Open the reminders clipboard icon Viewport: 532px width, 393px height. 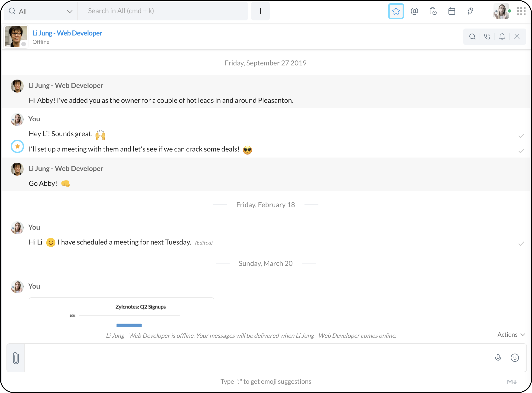(x=433, y=11)
